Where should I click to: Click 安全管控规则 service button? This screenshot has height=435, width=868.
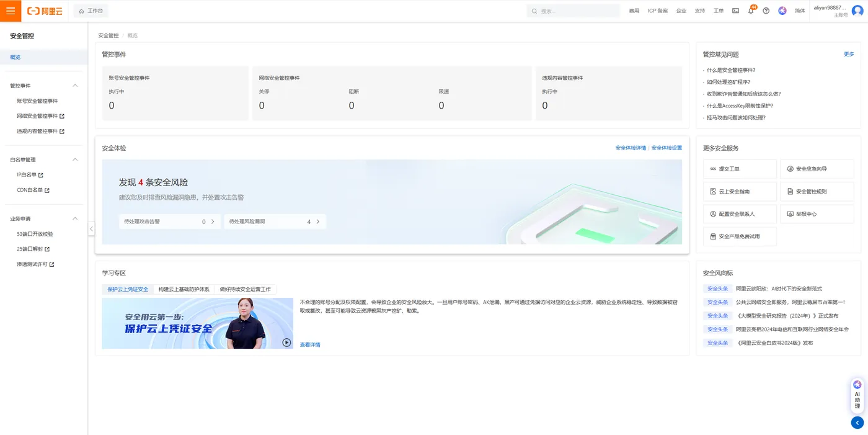tap(817, 192)
